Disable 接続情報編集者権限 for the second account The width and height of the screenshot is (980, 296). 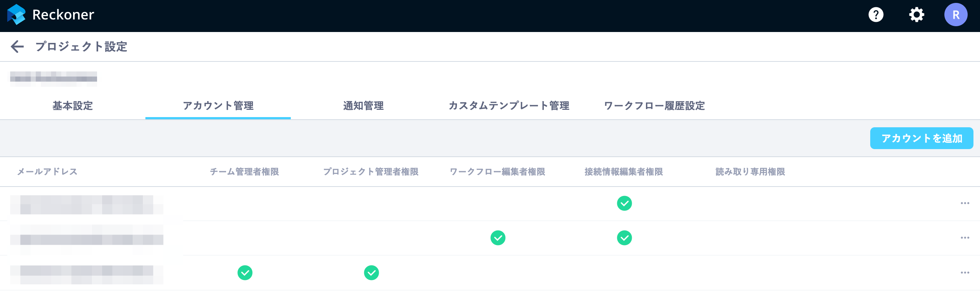624,238
